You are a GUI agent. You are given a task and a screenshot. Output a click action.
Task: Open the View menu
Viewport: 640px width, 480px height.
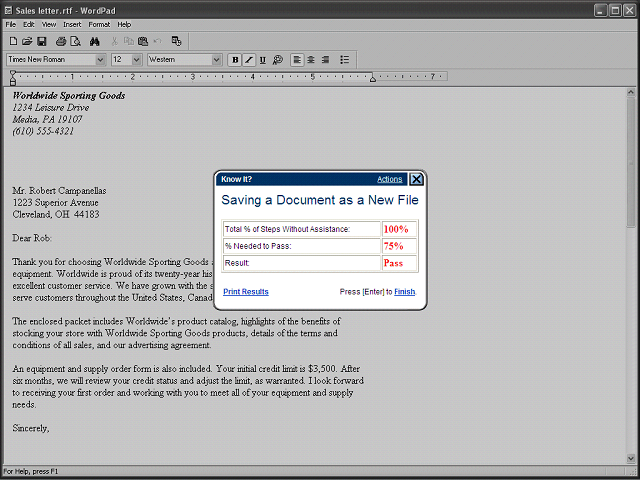[49, 24]
